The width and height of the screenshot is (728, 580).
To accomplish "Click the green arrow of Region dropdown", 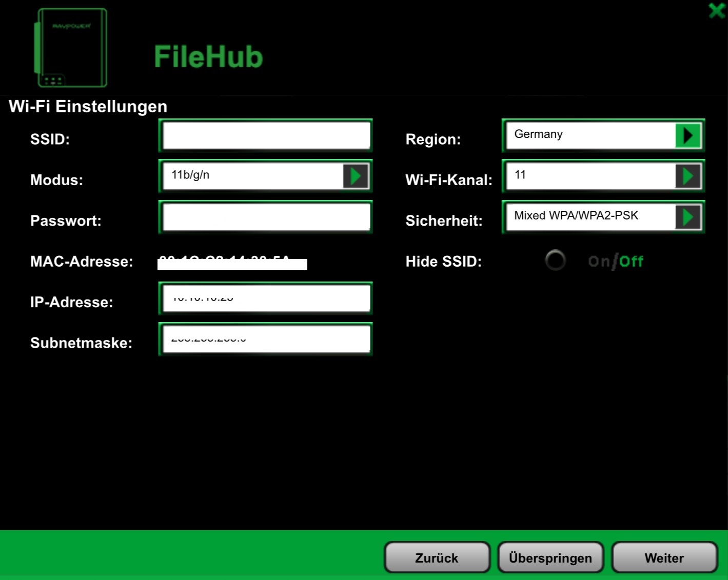I will [x=688, y=136].
